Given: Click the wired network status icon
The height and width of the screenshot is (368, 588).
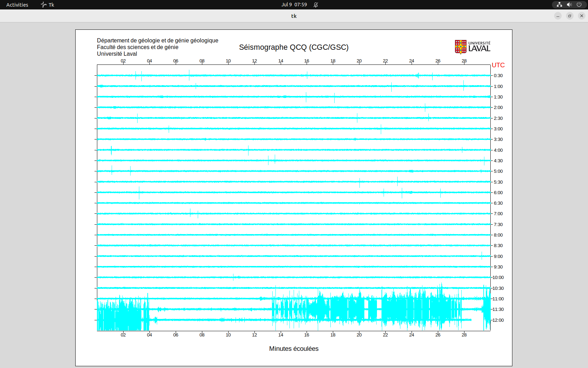Looking at the screenshot, I should (x=559, y=5).
